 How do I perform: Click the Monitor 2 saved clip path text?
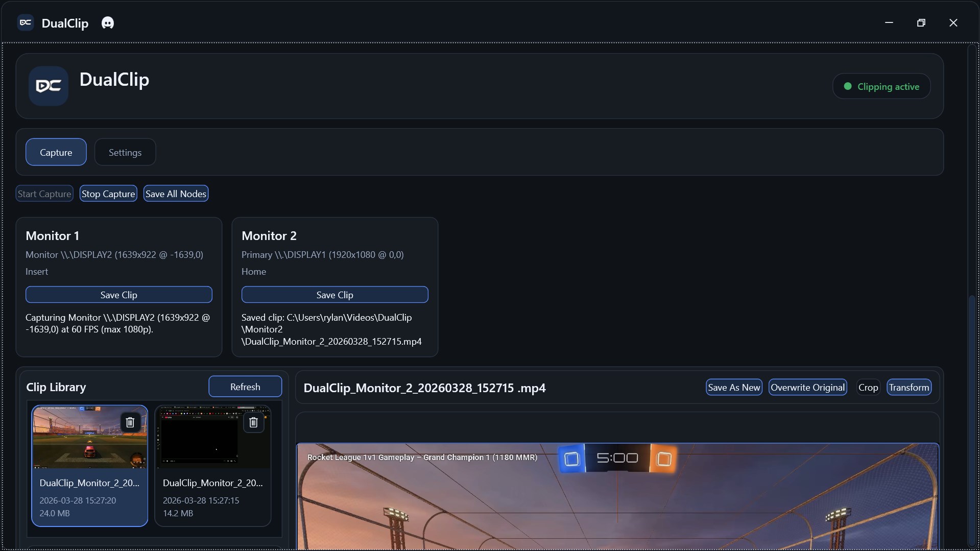(332, 329)
